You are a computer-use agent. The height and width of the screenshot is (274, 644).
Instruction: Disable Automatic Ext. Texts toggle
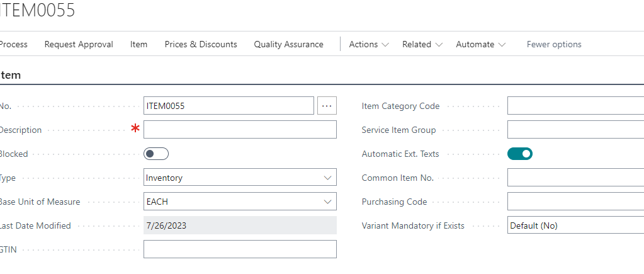click(x=520, y=154)
